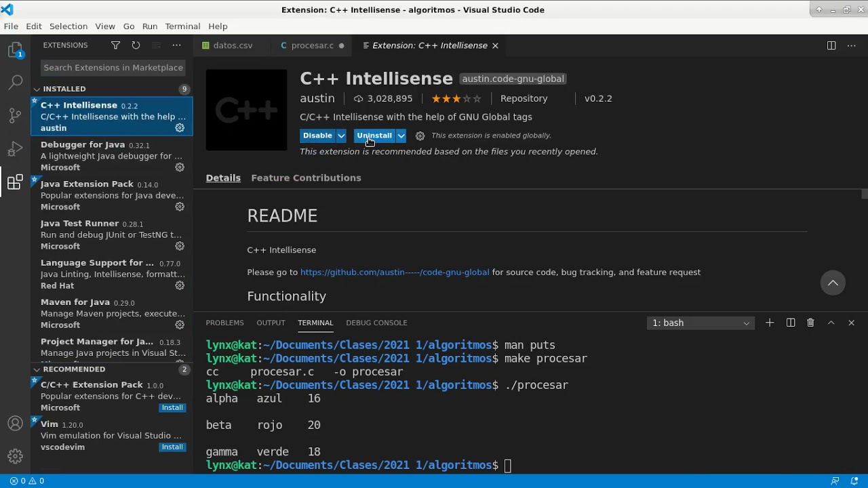This screenshot has height=488, width=868.
Task: Open the Search view in activity bar
Action: click(x=15, y=83)
